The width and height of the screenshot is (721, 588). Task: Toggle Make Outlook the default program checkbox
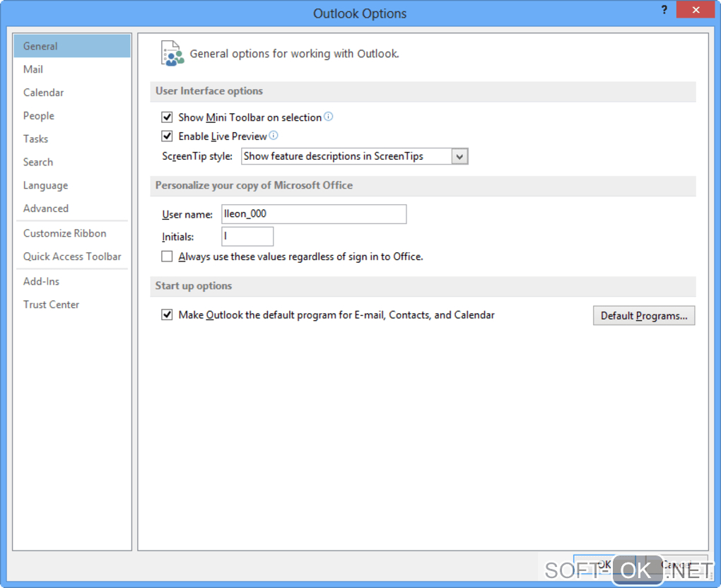coord(167,315)
